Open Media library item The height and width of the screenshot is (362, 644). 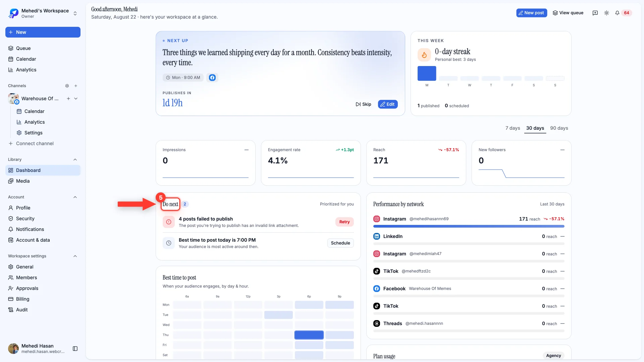pyautogui.click(x=43, y=181)
